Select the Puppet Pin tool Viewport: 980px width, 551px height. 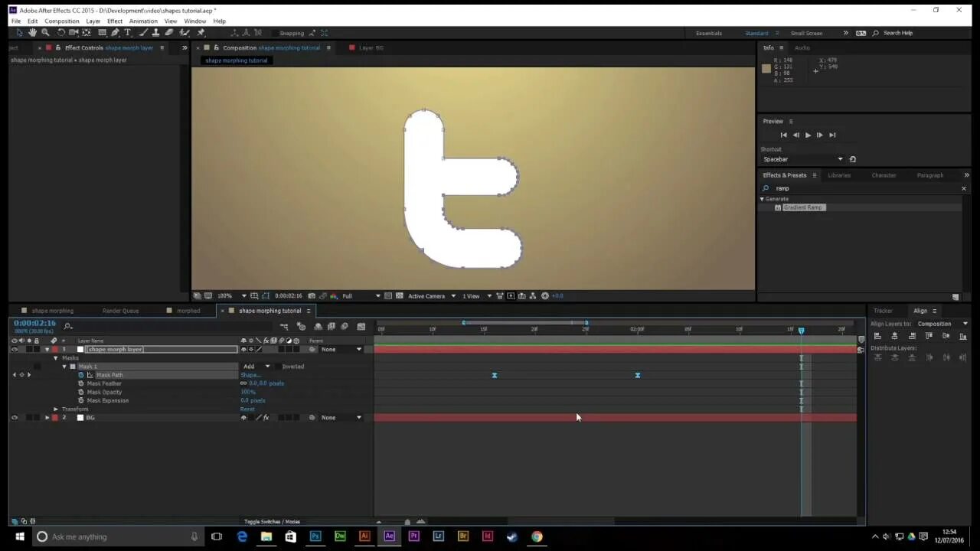[201, 33]
